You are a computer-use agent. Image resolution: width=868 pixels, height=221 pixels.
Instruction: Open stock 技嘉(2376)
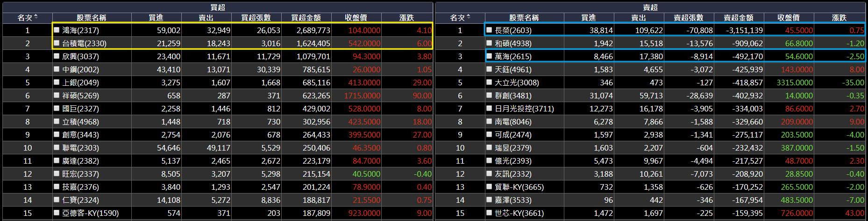pos(80,187)
